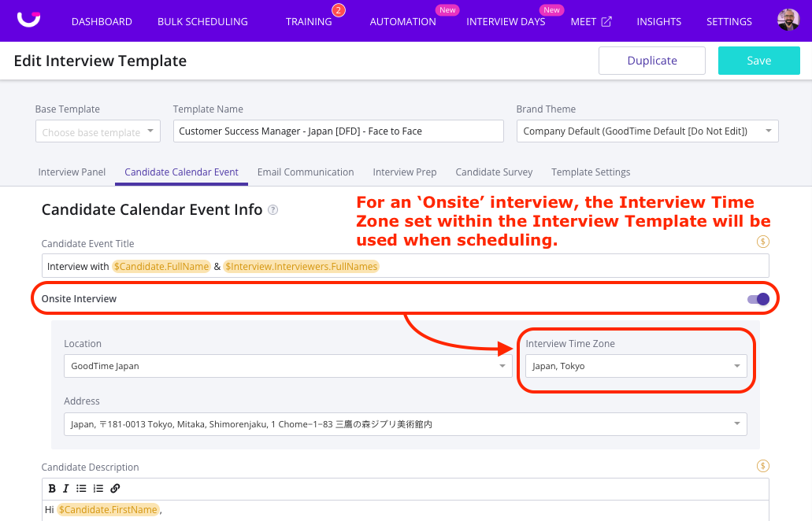
Task: Open variable tokens via the $ icon beside Candidate Event Title
Action: [x=762, y=242]
